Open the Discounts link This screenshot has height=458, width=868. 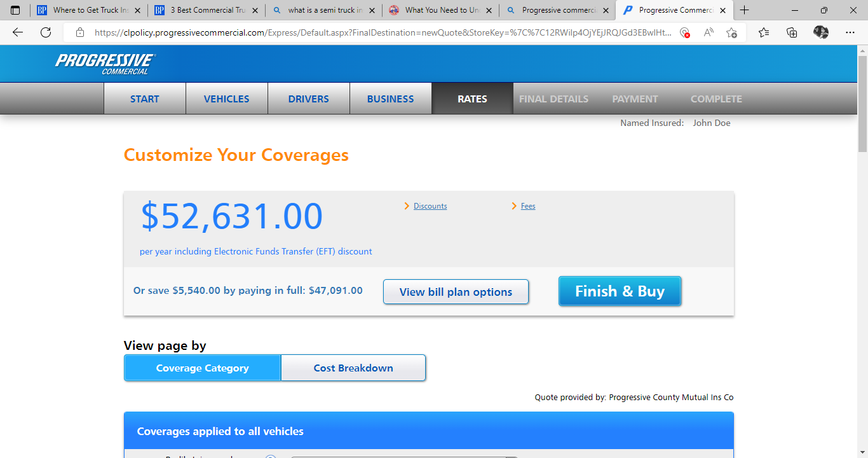tap(430, 206)
